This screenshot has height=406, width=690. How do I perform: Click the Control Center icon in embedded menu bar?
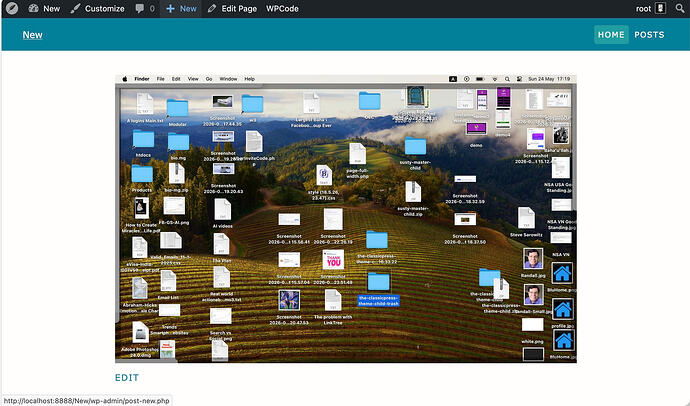click(x=519, y=79)
